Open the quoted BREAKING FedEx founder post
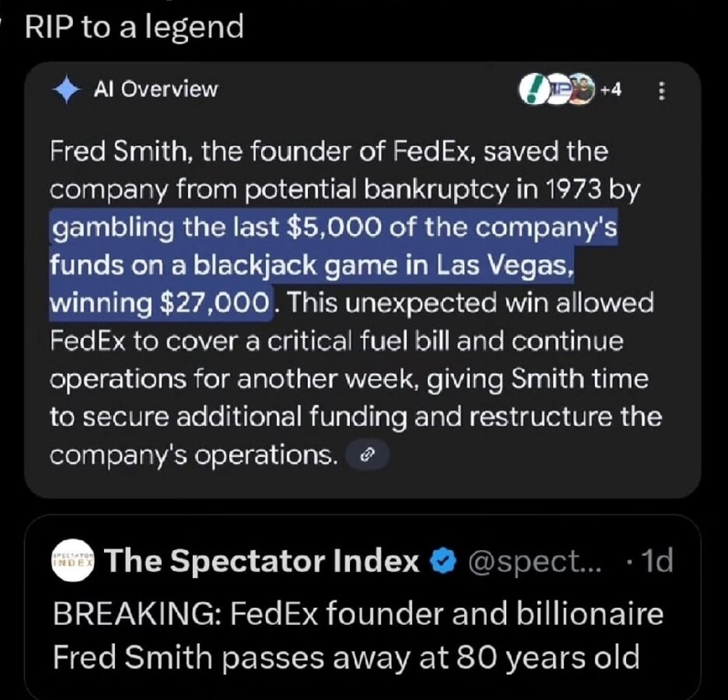Viewport: 728px width, 700px height. (358, 633)
